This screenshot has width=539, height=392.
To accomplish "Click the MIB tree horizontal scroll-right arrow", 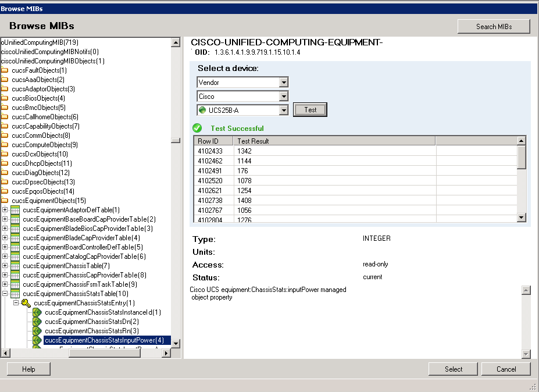I will (x=166, y=353).
